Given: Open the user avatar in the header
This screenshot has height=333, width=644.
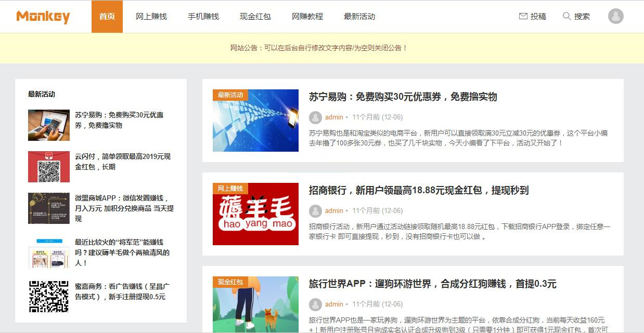Looking at the screenshot, I should pos(616,16).
